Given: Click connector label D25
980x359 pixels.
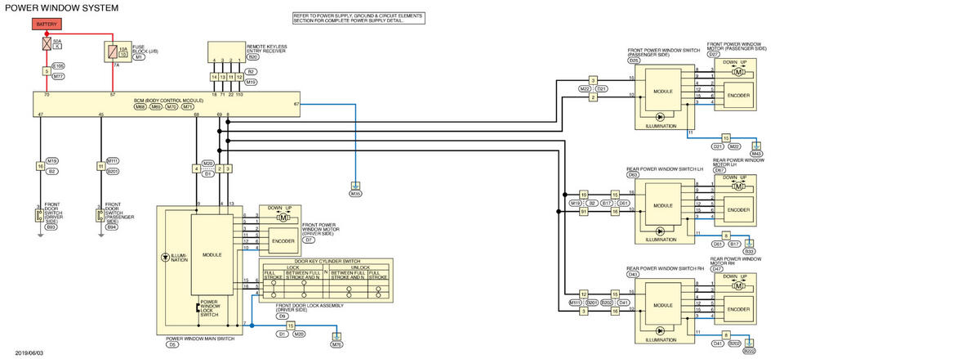Looking at the screenshot, I should click(x=634, y=61).
